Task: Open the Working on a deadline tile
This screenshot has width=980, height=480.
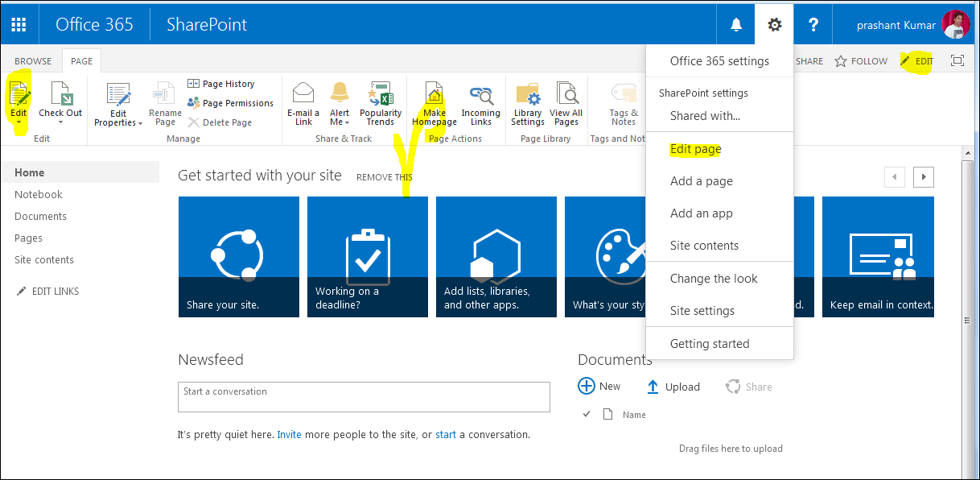Action: 367,257
